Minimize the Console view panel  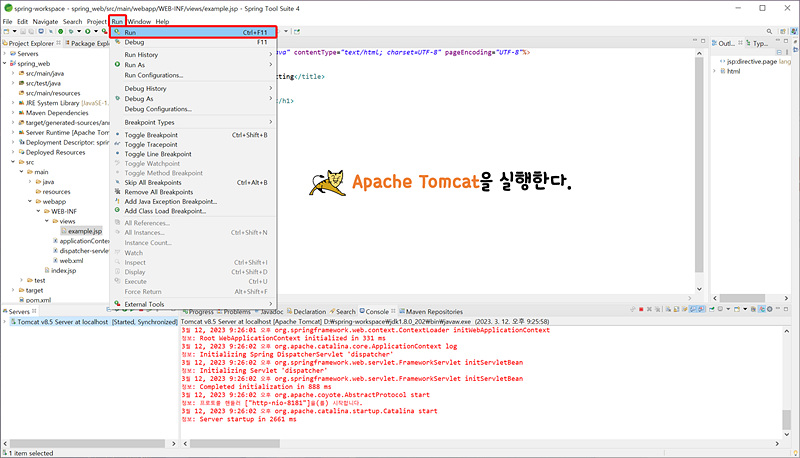coord(778,309)
